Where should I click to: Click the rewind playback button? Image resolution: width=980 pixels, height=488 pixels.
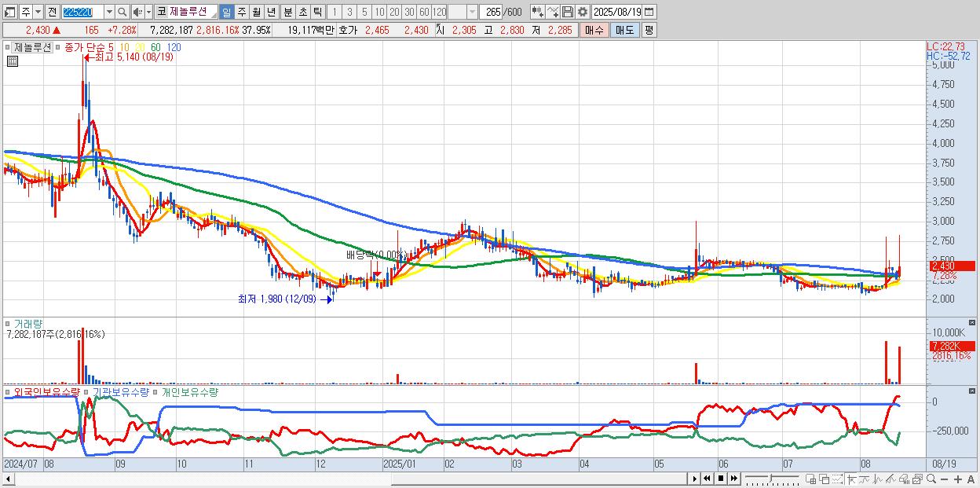pos(707,479)
